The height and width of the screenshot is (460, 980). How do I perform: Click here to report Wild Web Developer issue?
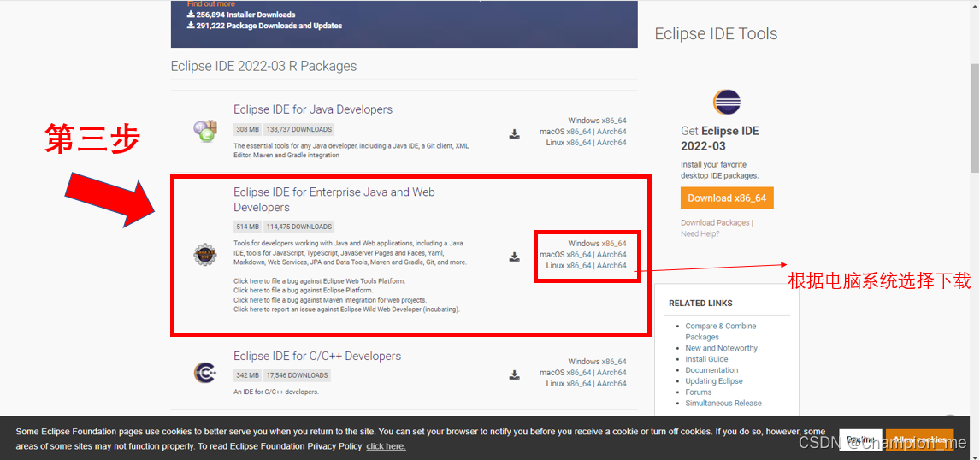click(x=256, y=310)
